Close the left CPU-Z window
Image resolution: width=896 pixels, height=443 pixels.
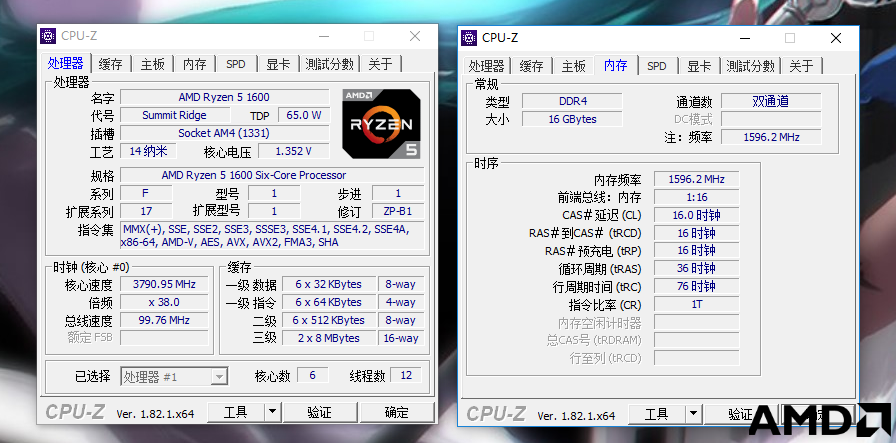coord(415,36)
